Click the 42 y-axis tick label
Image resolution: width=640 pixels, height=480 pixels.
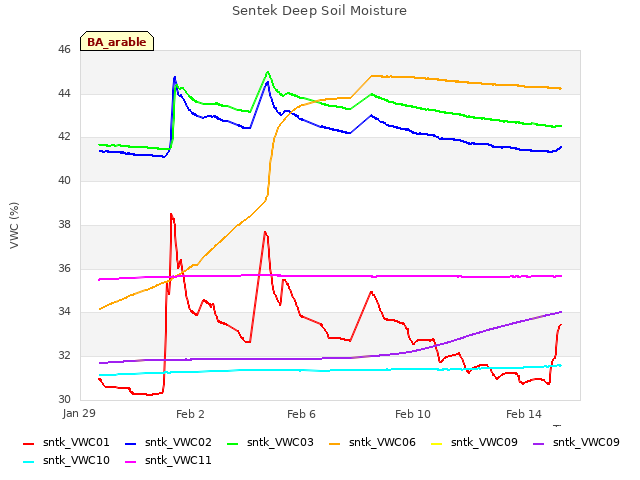[x=64, y=137]
